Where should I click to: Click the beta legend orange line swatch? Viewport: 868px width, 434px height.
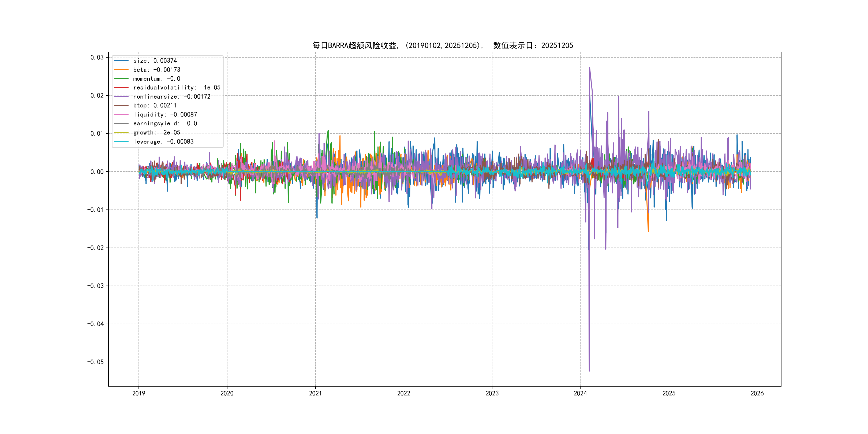[x=121, y=70]
